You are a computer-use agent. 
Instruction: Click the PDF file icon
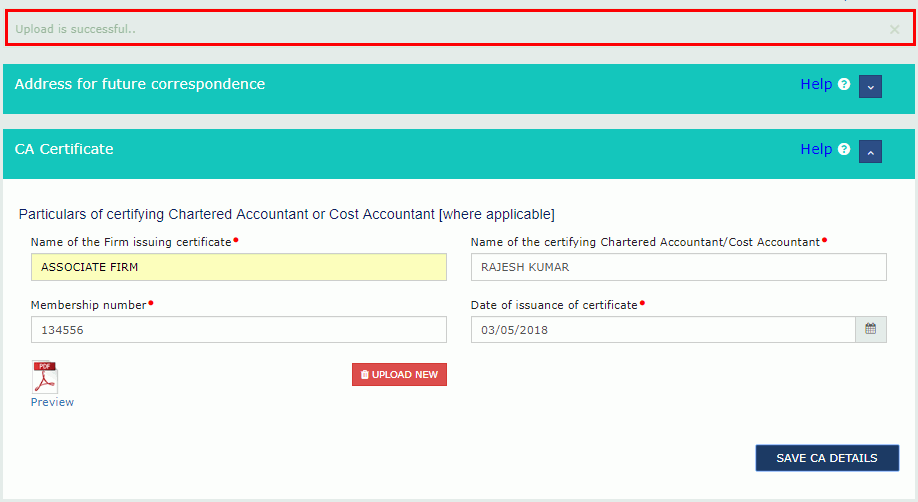pyautogui.click(x=45, y=377)
